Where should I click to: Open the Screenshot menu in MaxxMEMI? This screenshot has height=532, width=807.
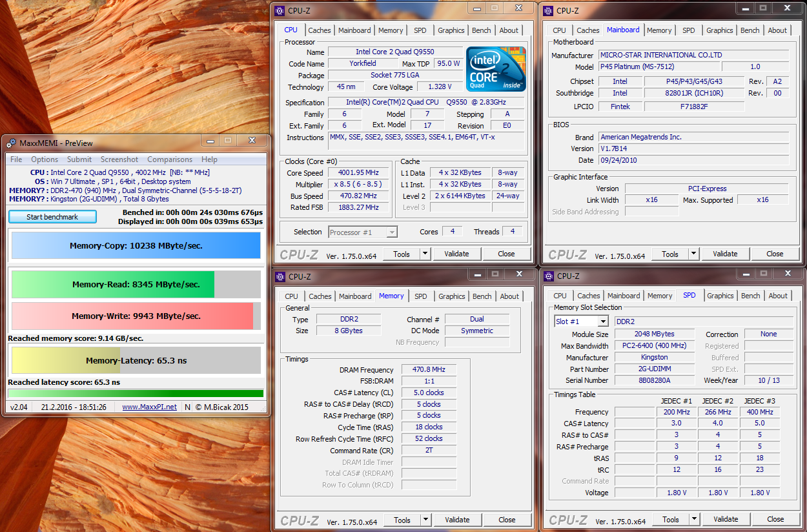click(119, 159)
